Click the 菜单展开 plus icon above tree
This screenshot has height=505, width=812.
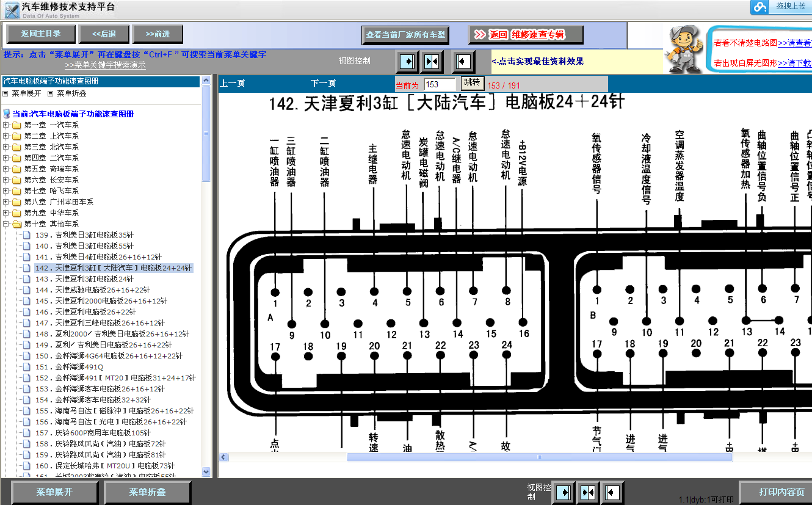[x=5, y=93]
